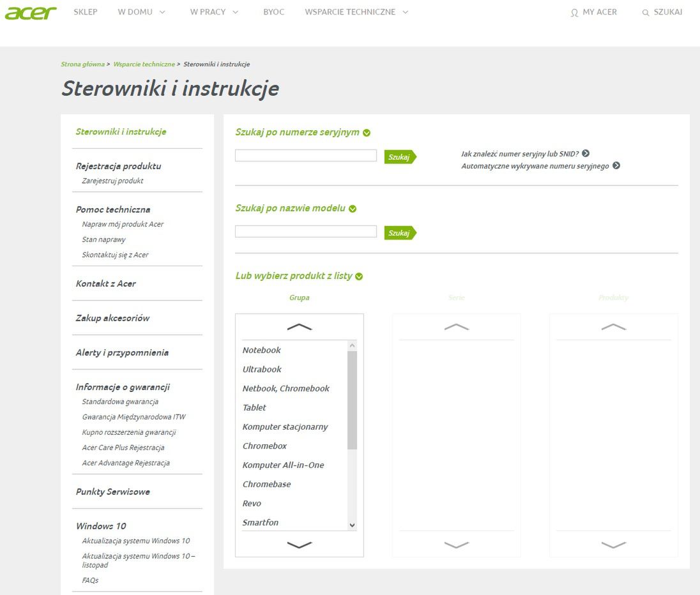The height and width of the screenshot is (595, 700).
Task: Click arrow icon after 'Automatyczne wykrywane numeru seryjnego'
Action: click(x=616, y=165)
